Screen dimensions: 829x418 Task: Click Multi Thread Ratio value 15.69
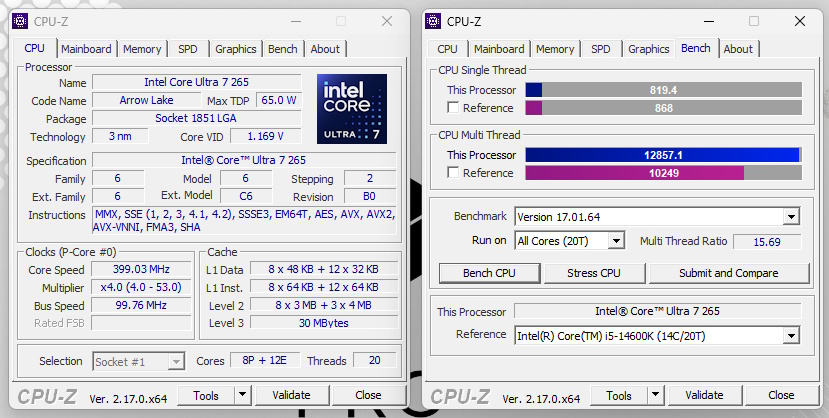click(x=767, y=242)
